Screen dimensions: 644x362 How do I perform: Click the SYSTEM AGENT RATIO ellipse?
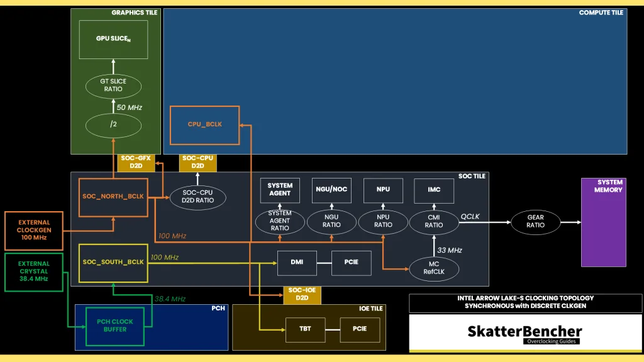pyautogui.click(x=280, y=222)
